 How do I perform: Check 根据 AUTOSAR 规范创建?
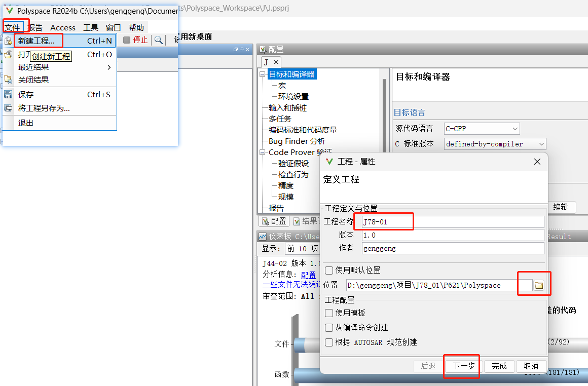(329, 342)
